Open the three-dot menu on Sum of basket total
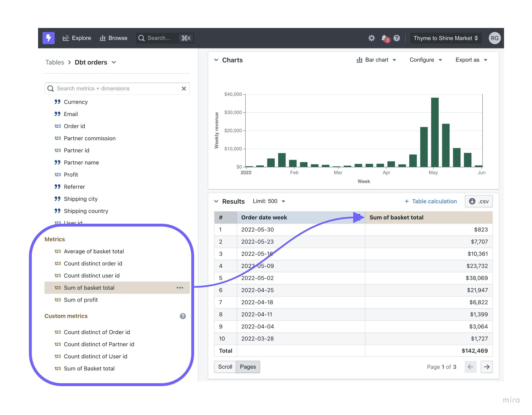Image resolution: width=532 pixels, height=415 pixels. (x=180, y=288)
